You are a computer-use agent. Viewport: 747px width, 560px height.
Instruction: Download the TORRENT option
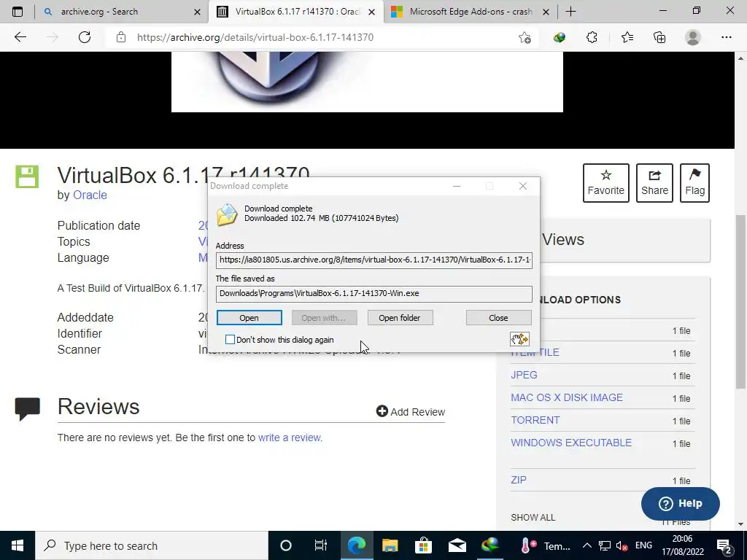[535, 420]
